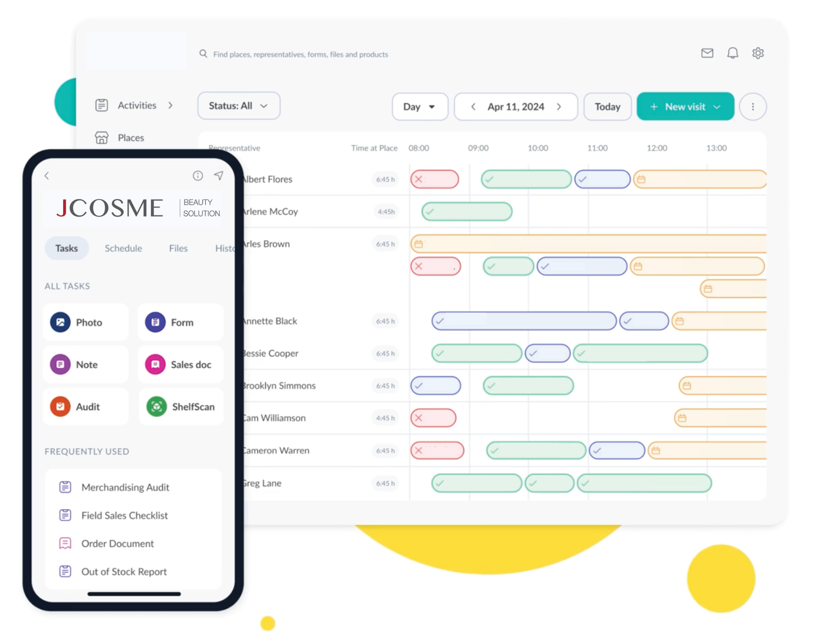
Task: Switch to the Files tab
Action: (x=178, y=248)
